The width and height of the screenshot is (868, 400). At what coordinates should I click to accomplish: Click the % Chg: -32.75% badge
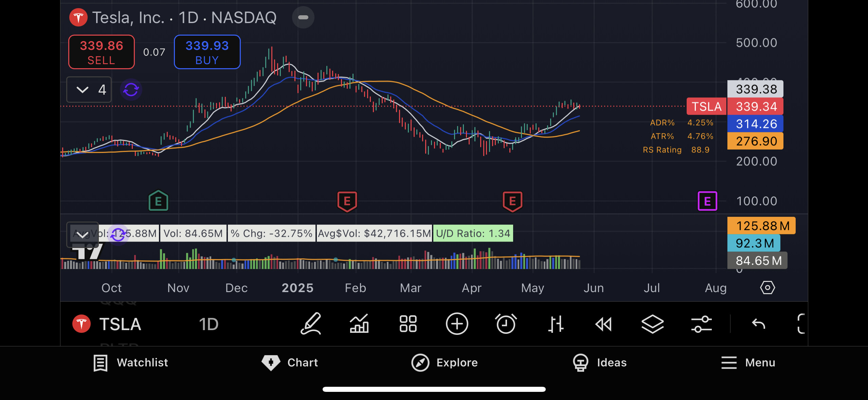[x=271, y=233]
